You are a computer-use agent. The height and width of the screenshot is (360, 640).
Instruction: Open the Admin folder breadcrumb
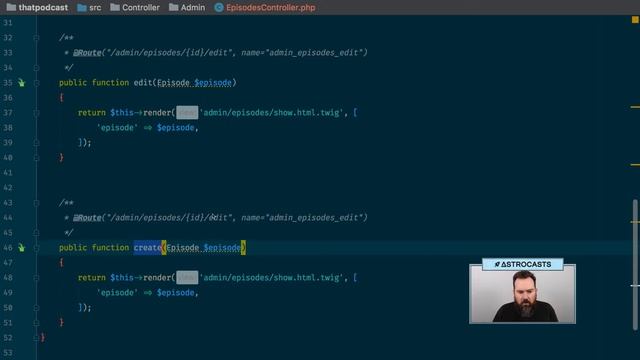coord(187,7)
